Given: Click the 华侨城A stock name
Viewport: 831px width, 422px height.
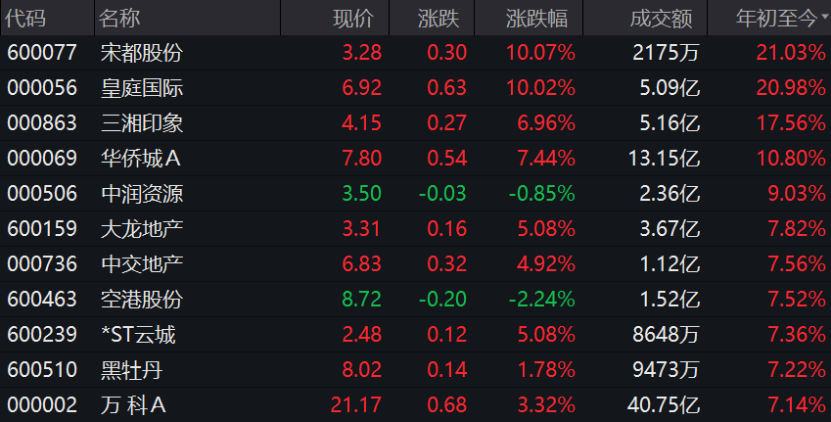Looking at the screenshot, I should point(141,158).
